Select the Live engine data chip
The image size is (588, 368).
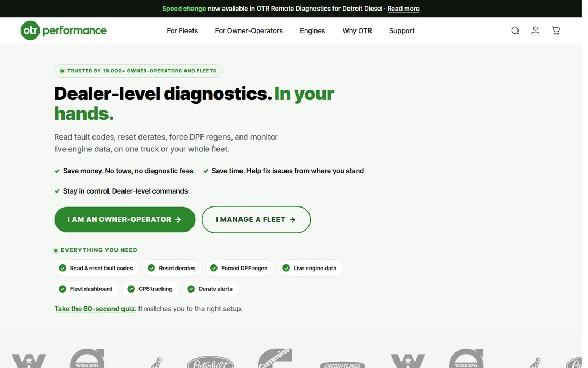(310, 268)
